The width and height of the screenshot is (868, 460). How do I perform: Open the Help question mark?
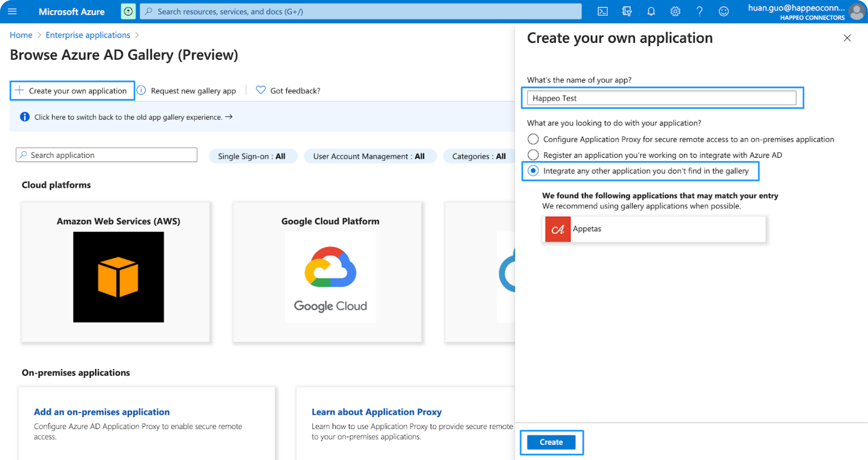pos(700,11)
